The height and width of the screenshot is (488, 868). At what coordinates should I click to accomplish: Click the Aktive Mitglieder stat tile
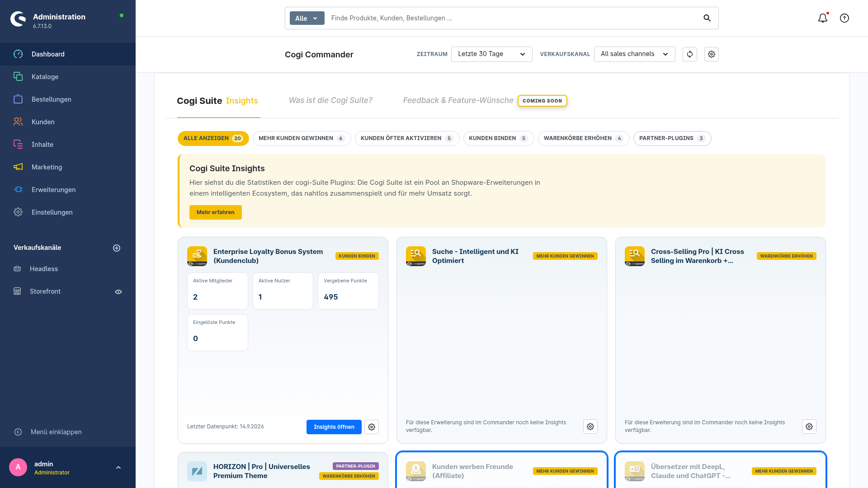217,291
